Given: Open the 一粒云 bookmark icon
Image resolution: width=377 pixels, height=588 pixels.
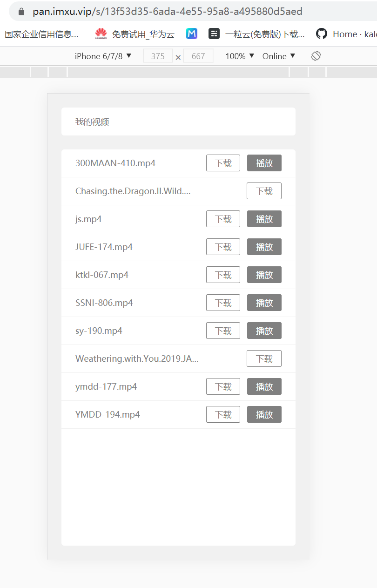Looking at the screenshot, I should point(214,34).
